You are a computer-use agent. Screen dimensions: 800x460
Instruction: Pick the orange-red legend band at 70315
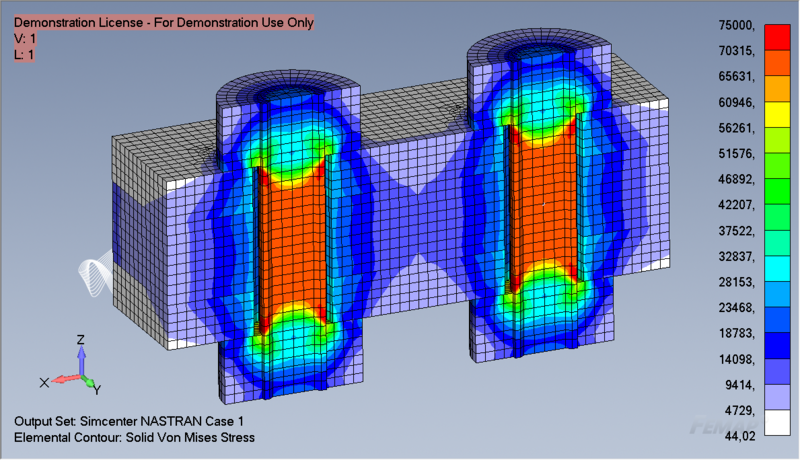[777, 63]
